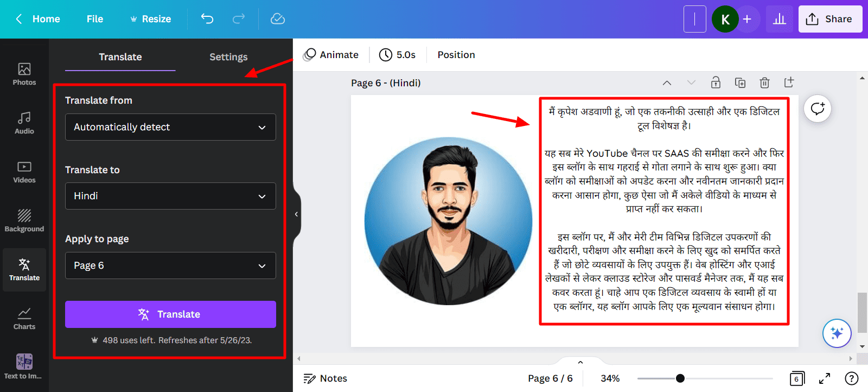Add a new page after Page 6

tap(789, 83)
